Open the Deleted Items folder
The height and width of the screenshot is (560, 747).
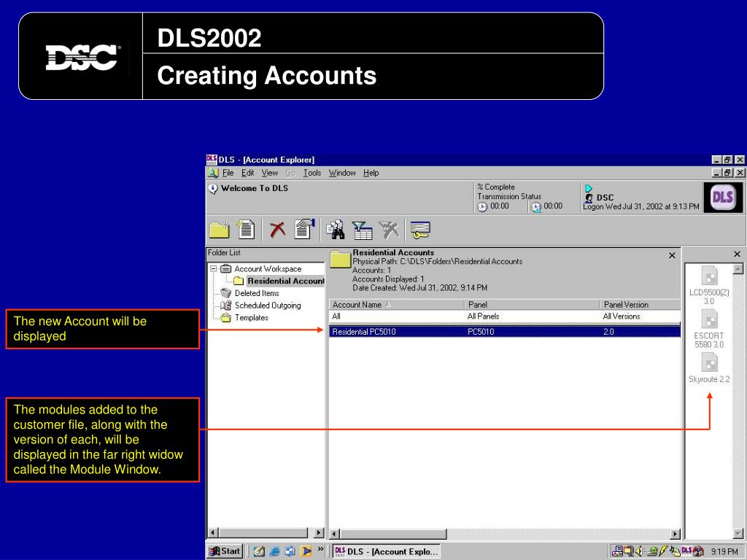257,293
